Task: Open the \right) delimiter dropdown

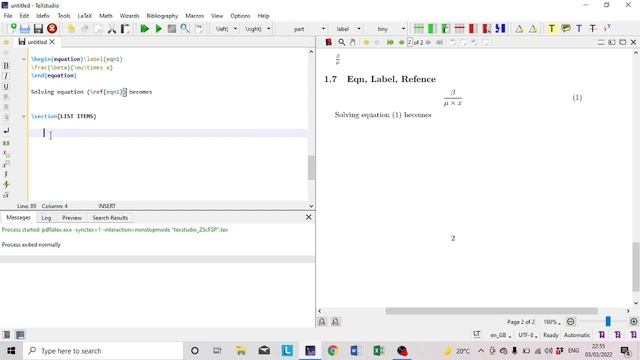Action: (269, 29)
